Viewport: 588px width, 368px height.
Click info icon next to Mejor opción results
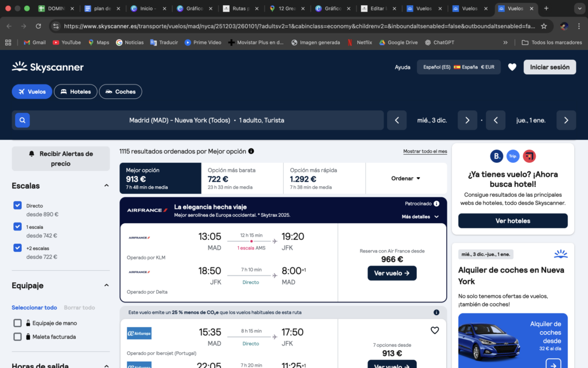[x=251, y=151]
